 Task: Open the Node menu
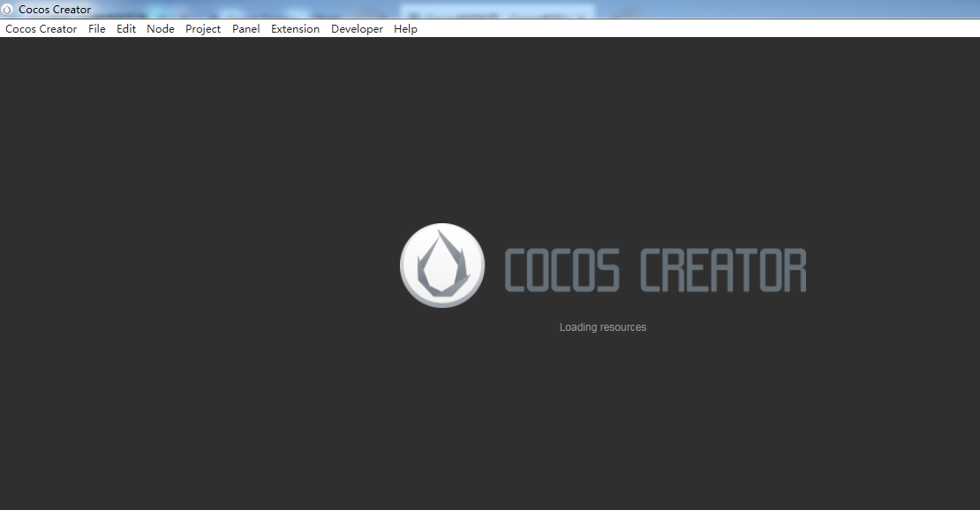click(161, 29)
